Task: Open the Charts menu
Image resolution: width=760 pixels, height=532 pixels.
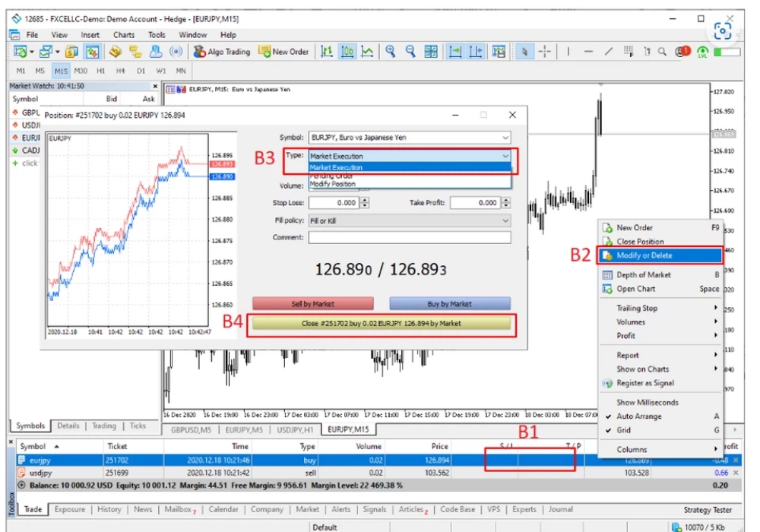Action: (x=124, y=35)
